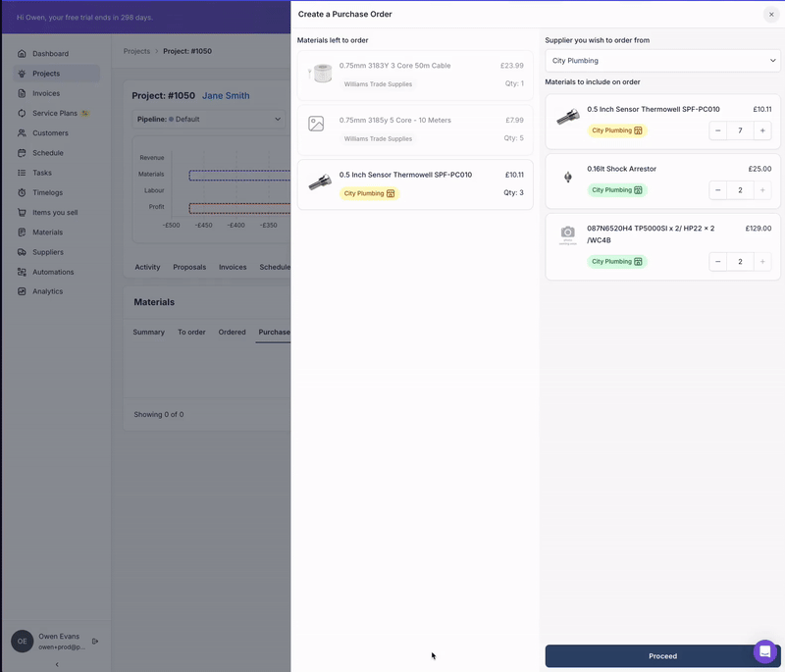Switch to the Proposals tab
Viewport: 785px width, 672px height.
click(x=189, y=267)
